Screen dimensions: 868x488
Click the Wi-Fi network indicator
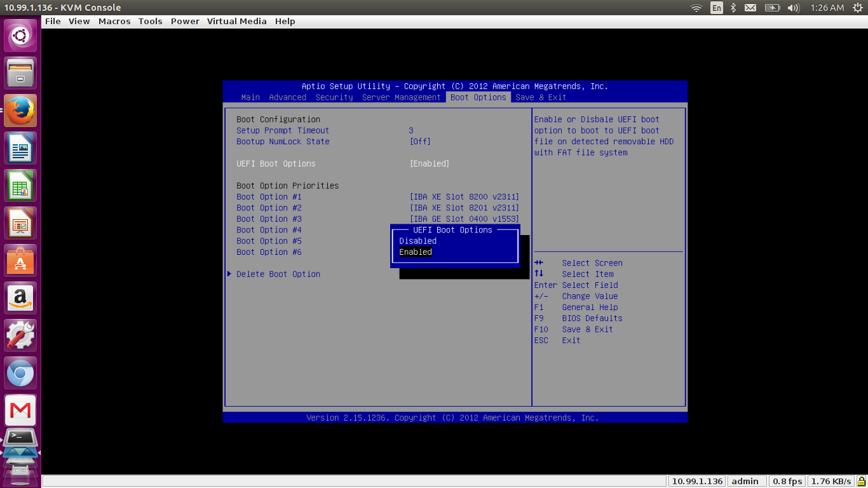(x=696, y=8)
